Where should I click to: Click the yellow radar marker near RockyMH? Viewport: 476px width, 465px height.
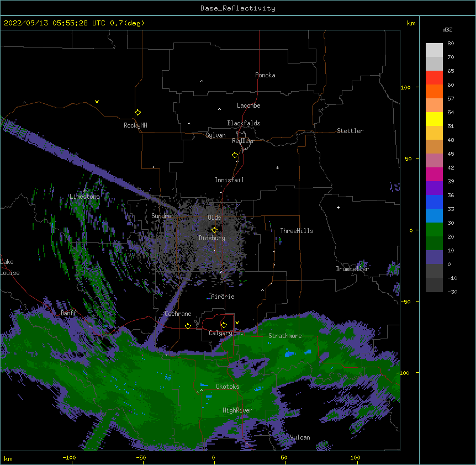click(x=137, y=112)
